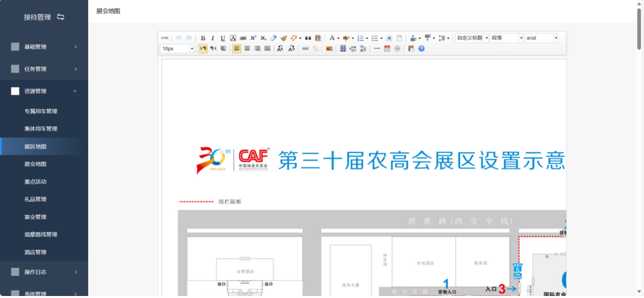The height and width of the screenshot is (298, 644).
Task: Insert a single image
Action: (x=329, y=49)
